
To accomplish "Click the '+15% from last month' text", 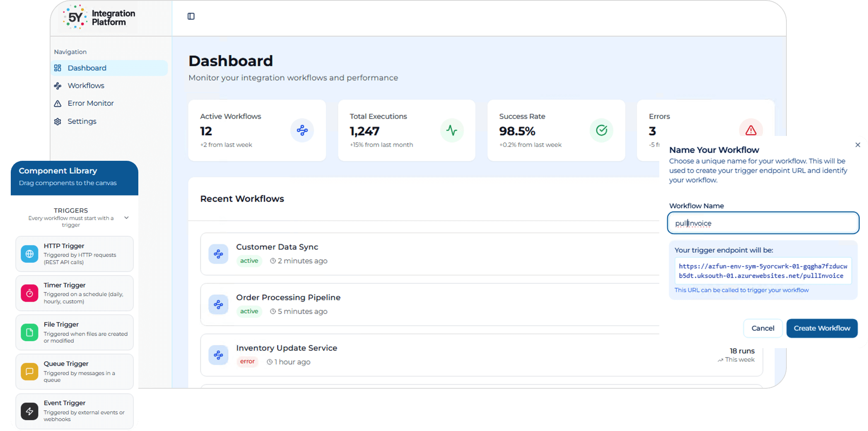I will coord(381,145).
